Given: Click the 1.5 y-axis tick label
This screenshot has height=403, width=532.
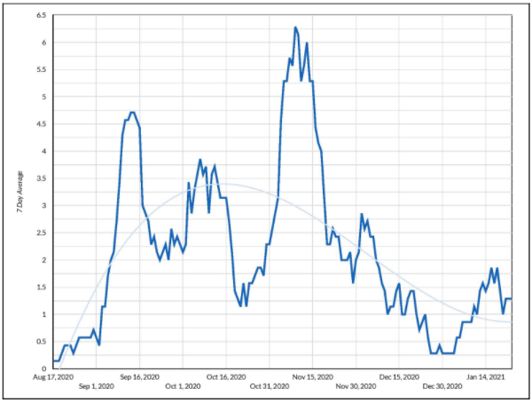Looking at the screenshot, I should (x=42, y=287).
